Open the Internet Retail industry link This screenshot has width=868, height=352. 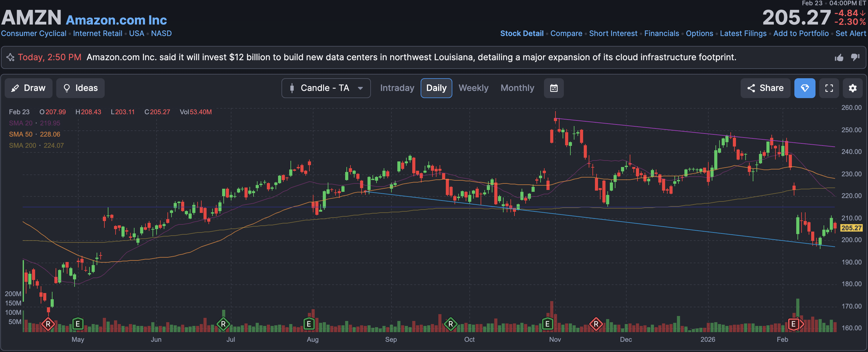(x=97, y=34)
